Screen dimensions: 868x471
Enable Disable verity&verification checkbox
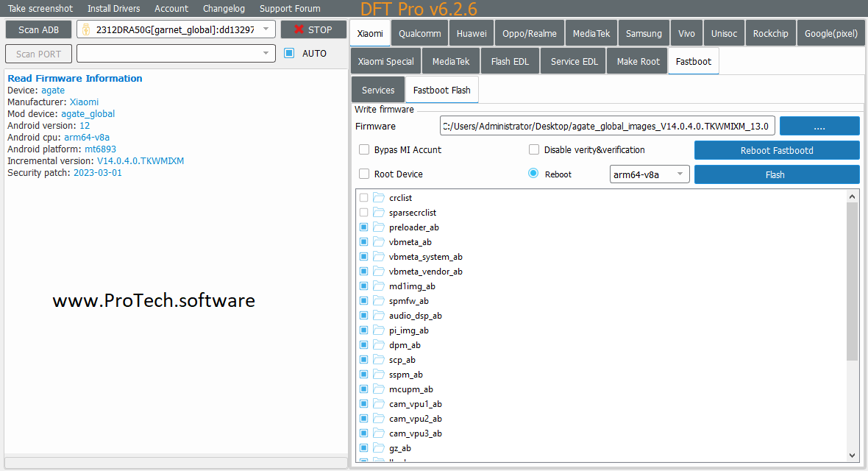tap(534, 149)
